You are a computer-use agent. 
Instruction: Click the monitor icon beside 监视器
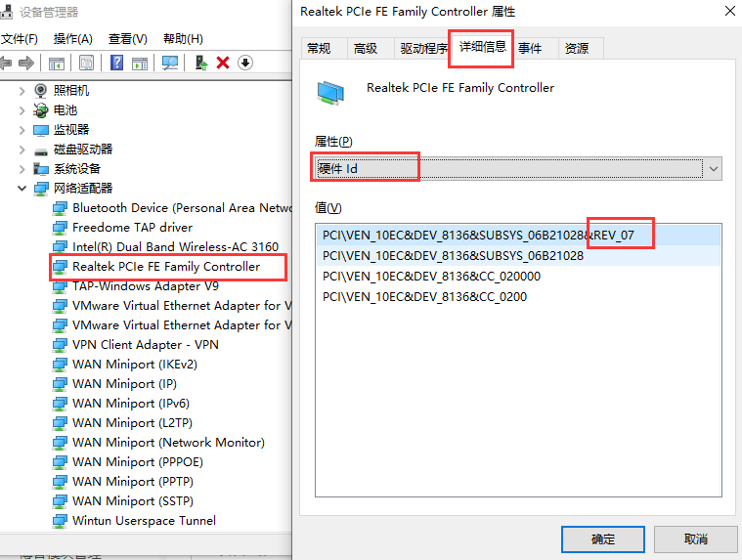(41, 130)
